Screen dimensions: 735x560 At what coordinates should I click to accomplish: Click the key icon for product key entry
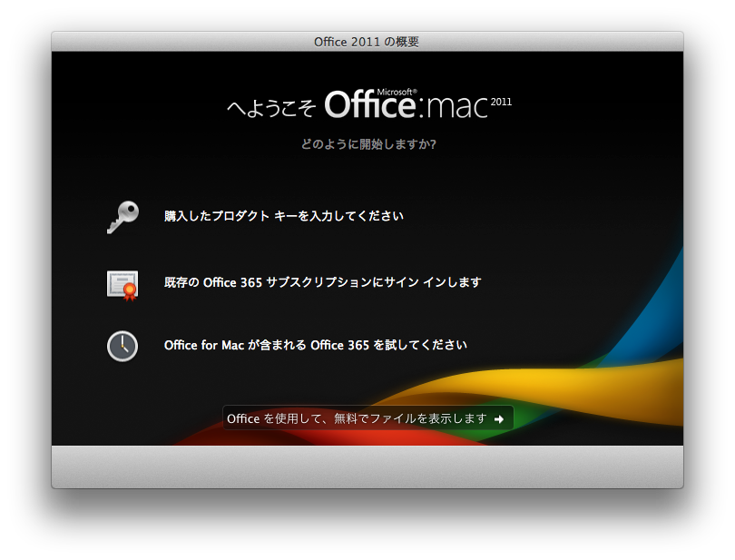click(122, 217)
